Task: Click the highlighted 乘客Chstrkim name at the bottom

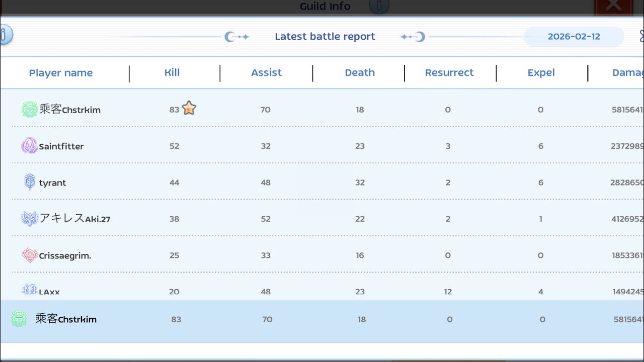Action: (66, 319)
